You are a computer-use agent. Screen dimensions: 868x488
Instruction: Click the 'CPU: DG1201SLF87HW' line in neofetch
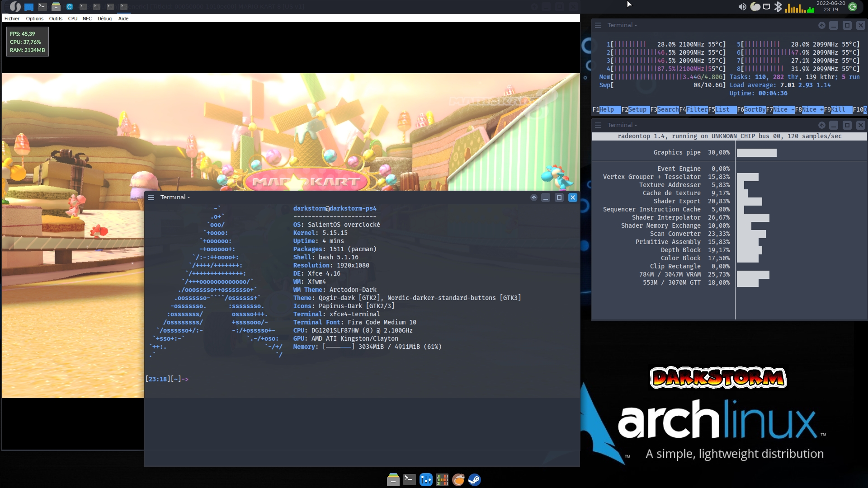(x=353, y=330)
